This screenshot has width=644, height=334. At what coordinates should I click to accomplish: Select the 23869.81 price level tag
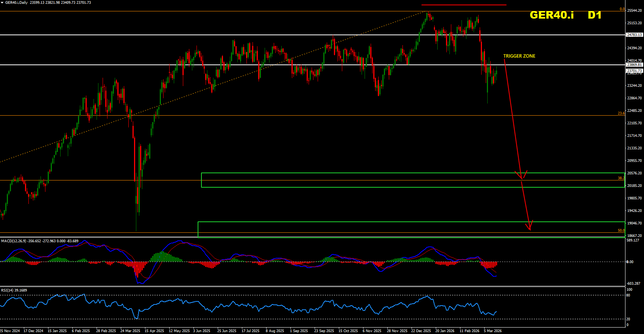point(634,65)
